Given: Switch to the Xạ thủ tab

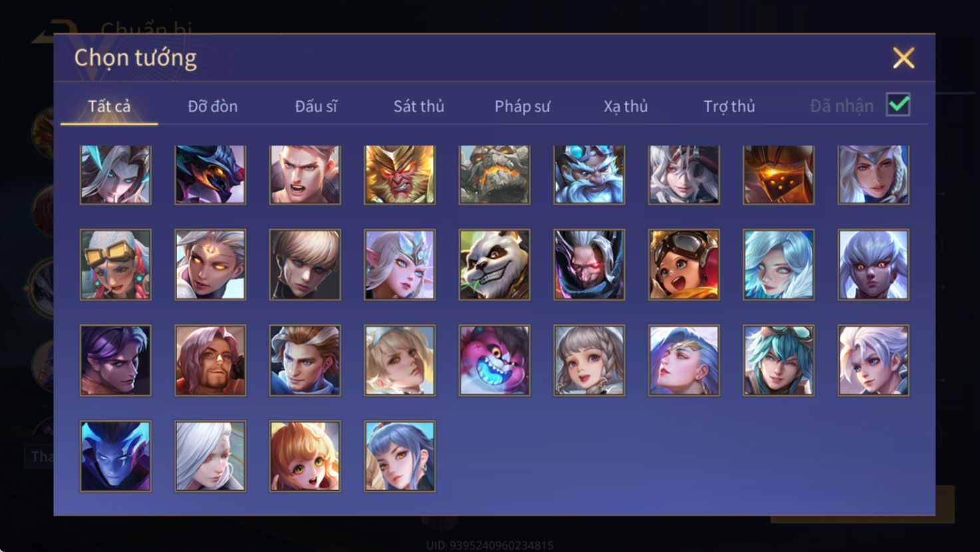Looking at the screenshot, I should [625, 106].
